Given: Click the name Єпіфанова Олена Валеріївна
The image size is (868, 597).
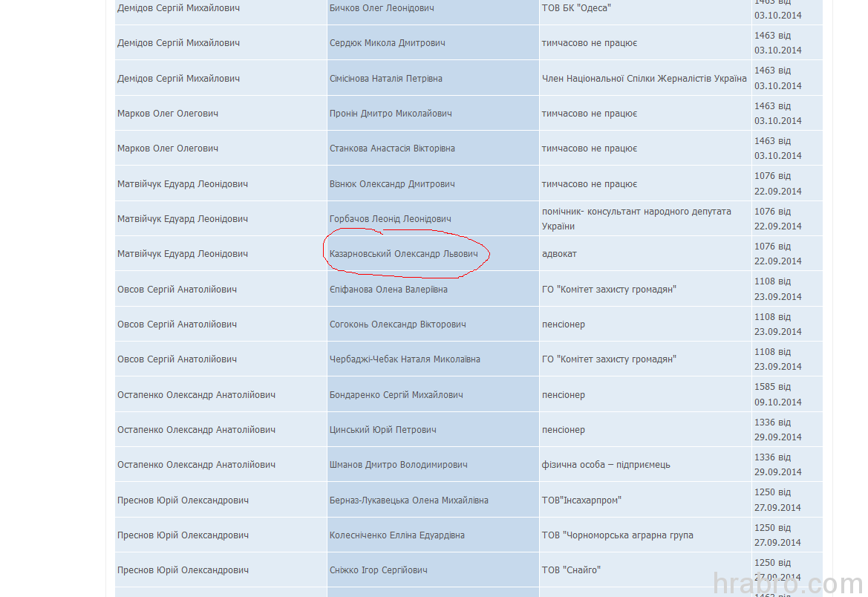Looking at the screenshot, I should [388, 290].
